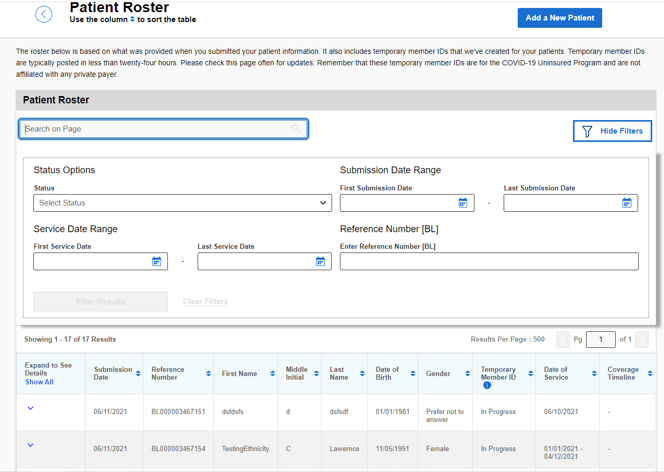
Task: Expand details for the dsfdsfs row
Action: pyautogui.click(x=30, y=408)
